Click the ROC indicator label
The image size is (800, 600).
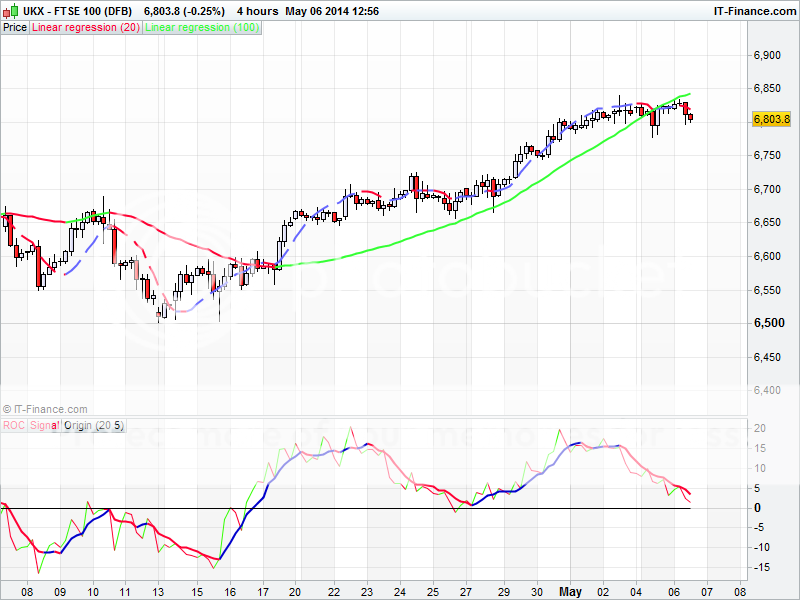[13, 425]
